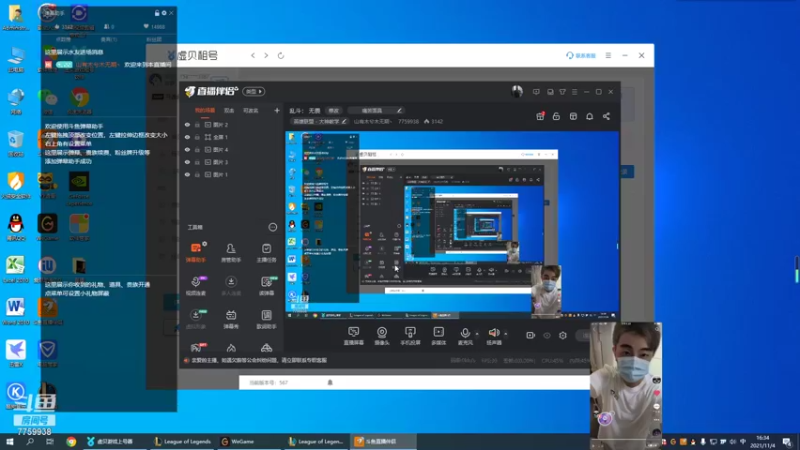Select the middle tab in 弹幕助手 overlay

coord(109,39)
